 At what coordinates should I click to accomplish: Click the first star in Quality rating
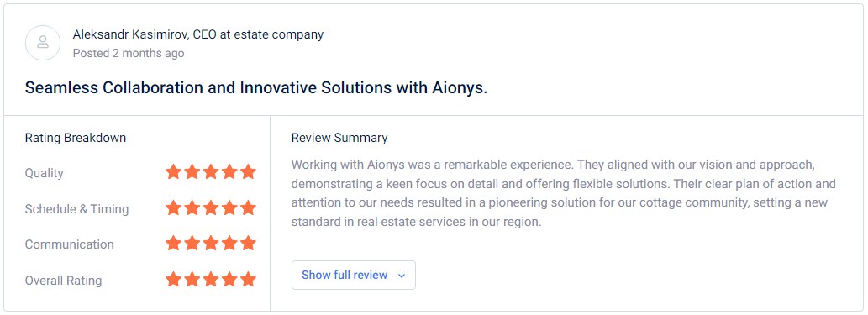(x=173, y=171)
